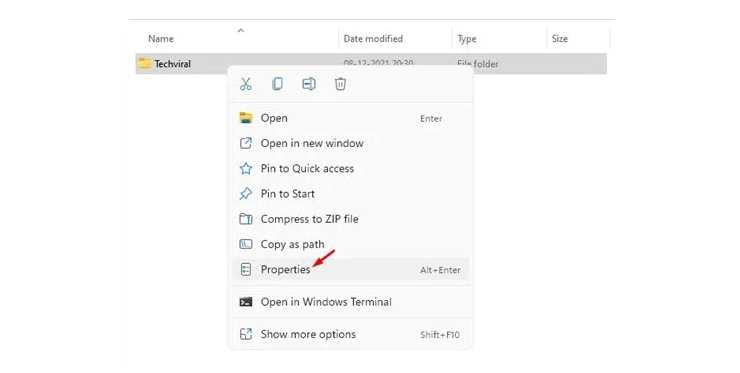Click the Techviral folder icon

pyautogui.click(x=144, y=63)
